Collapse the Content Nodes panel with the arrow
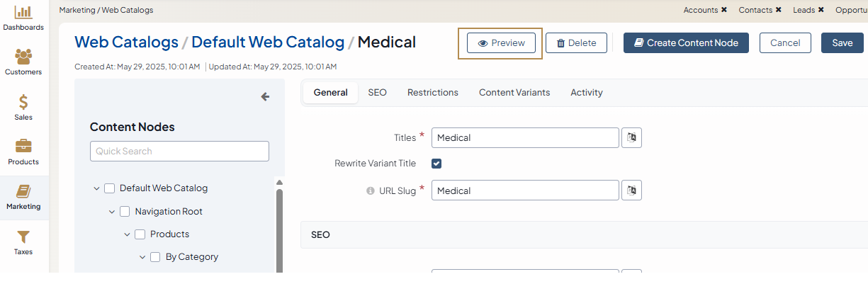Viewport: 868px width, 296px height. 265,97
